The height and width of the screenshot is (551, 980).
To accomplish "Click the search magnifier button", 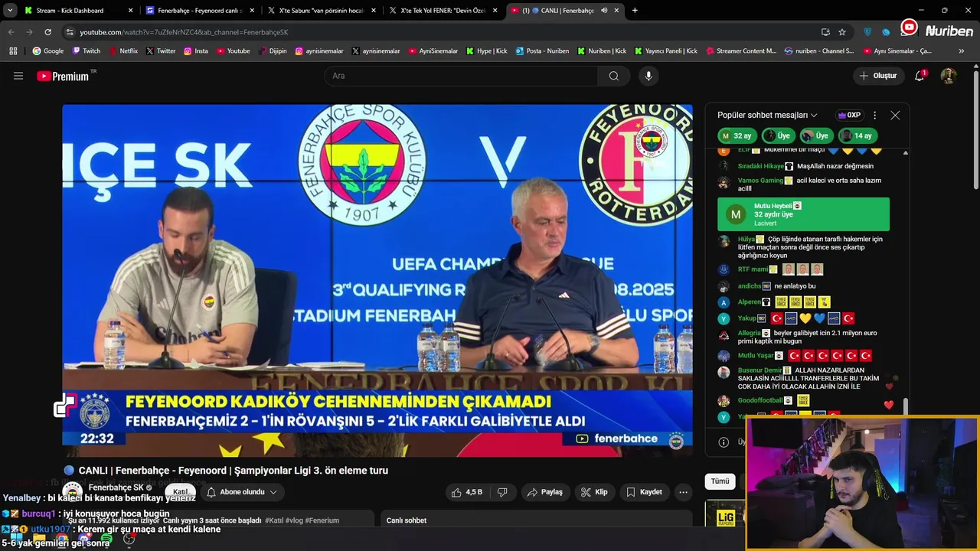I will [613, 76].
